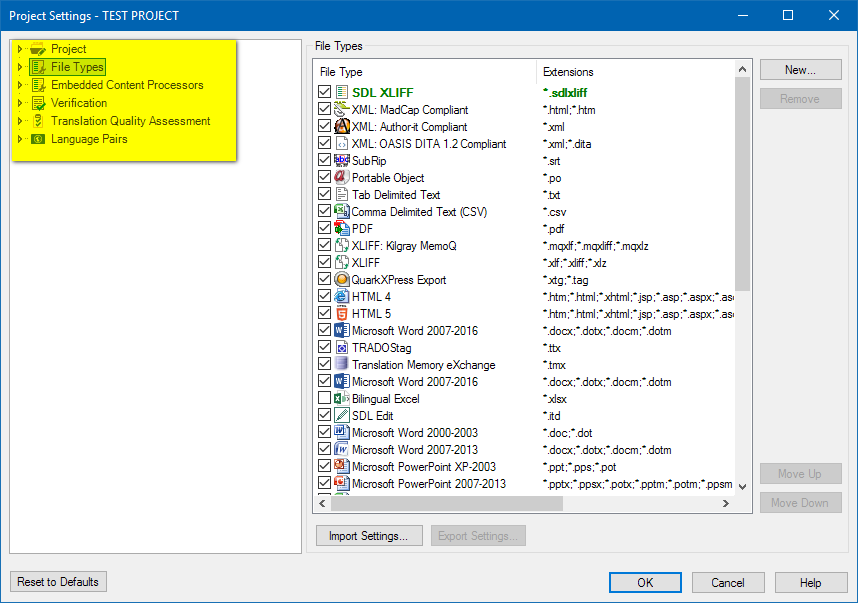Click the OK button

[645, 583]
